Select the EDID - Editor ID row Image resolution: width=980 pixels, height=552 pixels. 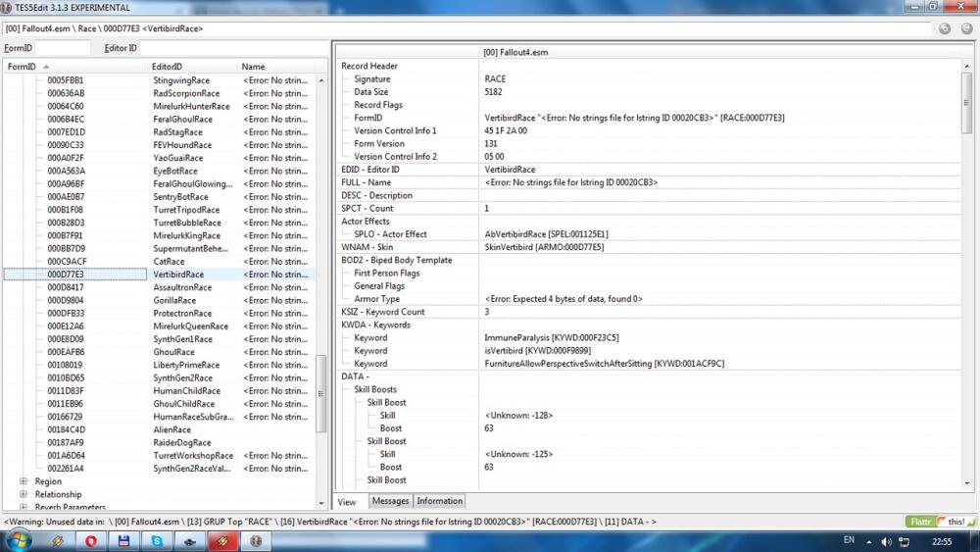pyautogui.click(x=649, y=170)
